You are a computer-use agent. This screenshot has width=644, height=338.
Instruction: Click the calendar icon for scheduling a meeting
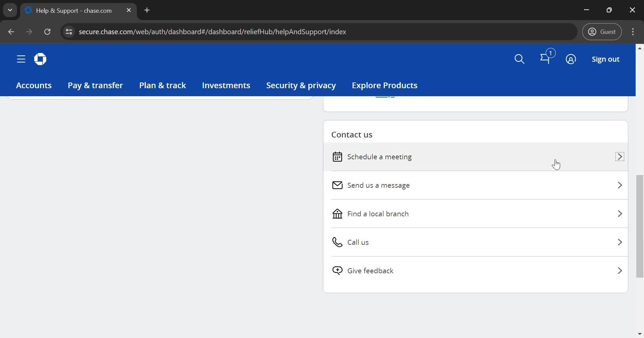(337, 157)
